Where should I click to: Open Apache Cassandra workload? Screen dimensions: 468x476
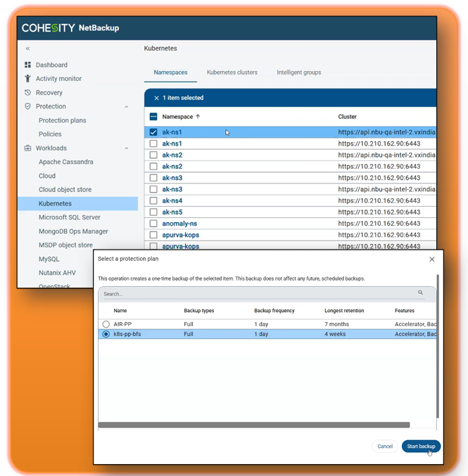coord(66,162)
